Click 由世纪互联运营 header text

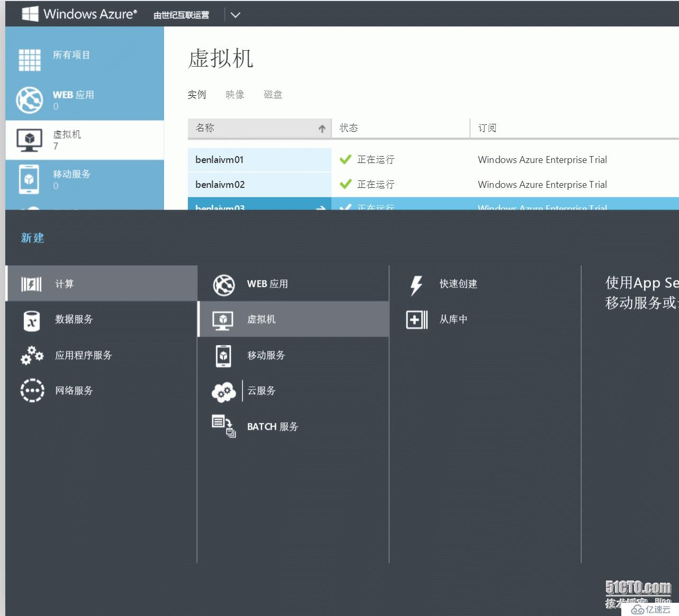(181, 15)
